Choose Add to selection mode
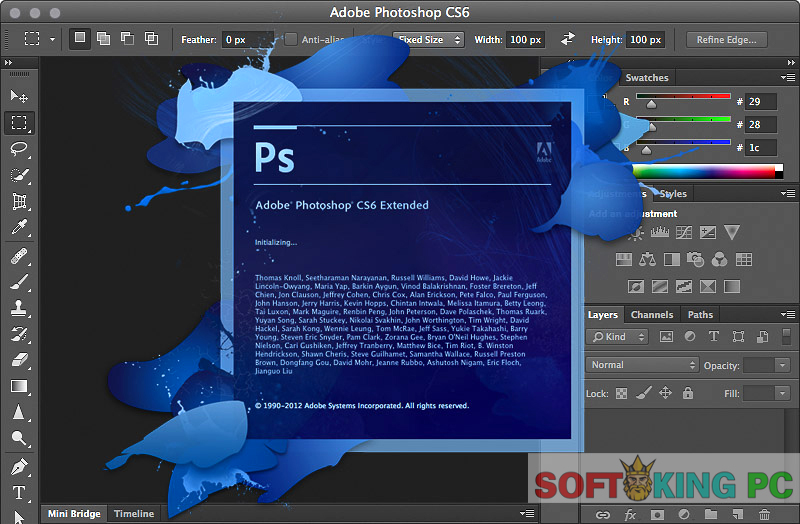The width and height of the screenshot is (800, 524). (104, 38)
